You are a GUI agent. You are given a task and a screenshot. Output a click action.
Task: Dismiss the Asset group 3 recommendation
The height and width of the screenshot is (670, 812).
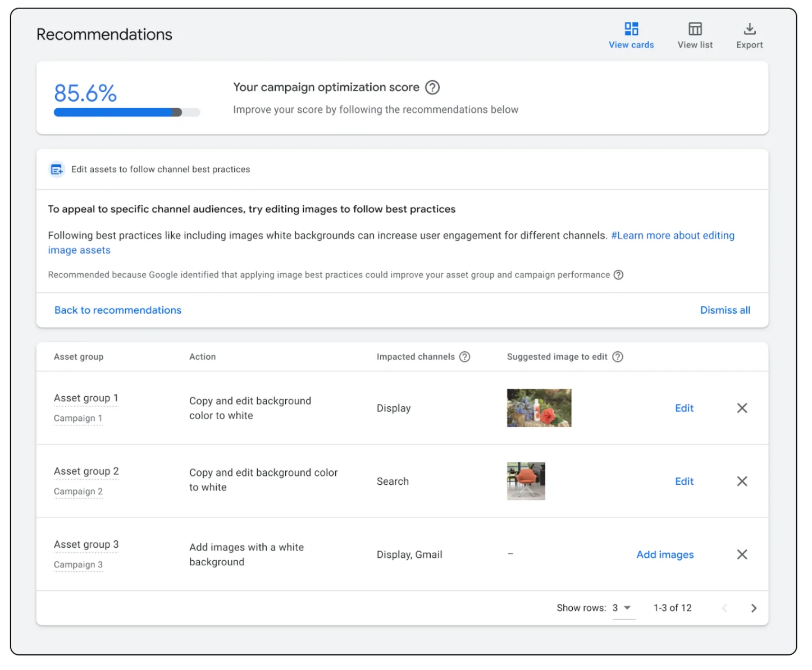coord(742,554)
